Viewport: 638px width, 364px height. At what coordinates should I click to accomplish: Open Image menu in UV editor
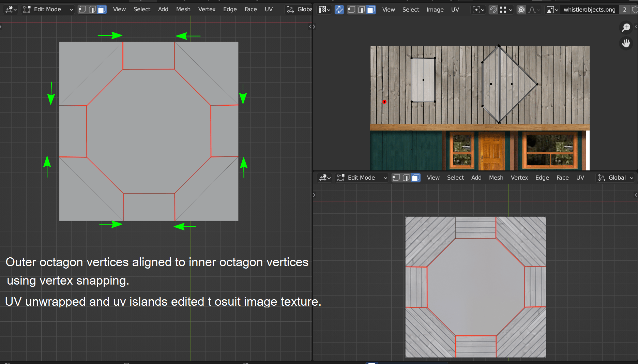[x=435, y=10]
